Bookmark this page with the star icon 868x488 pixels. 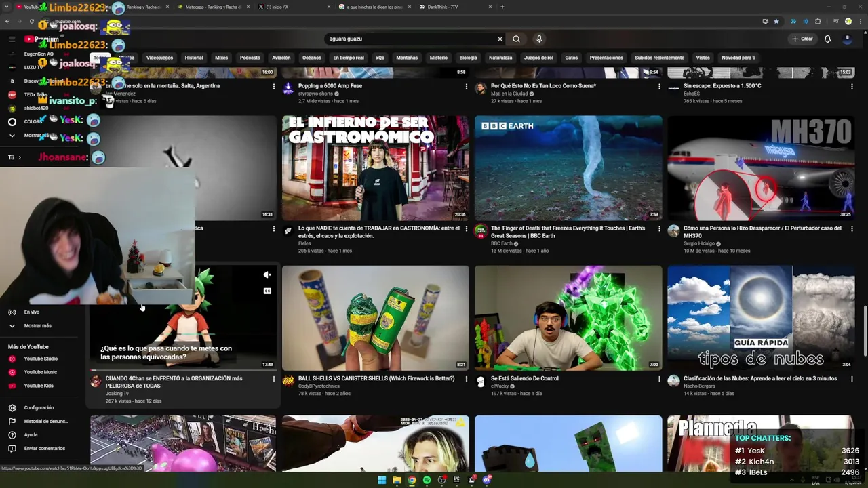click(x=776, y=21)
